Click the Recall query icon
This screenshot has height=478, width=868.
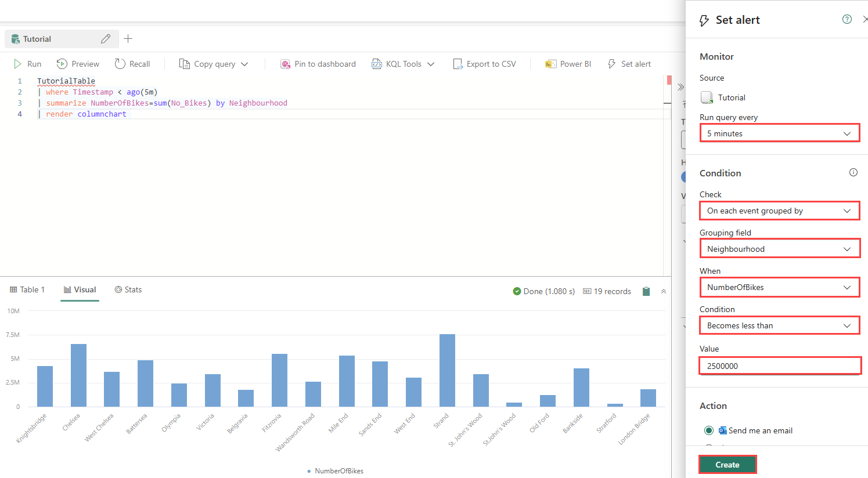[120, 64]
